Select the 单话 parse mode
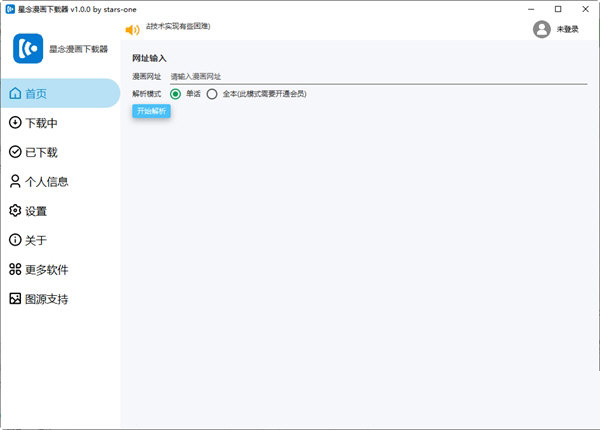The width and height of the screenshot is (600, 430). click(176, 94)
